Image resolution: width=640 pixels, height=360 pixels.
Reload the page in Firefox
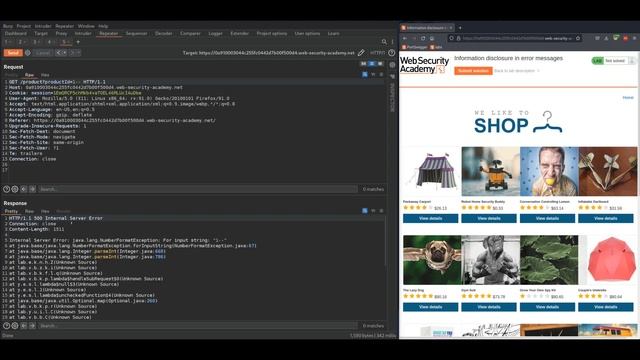[423, 38]
